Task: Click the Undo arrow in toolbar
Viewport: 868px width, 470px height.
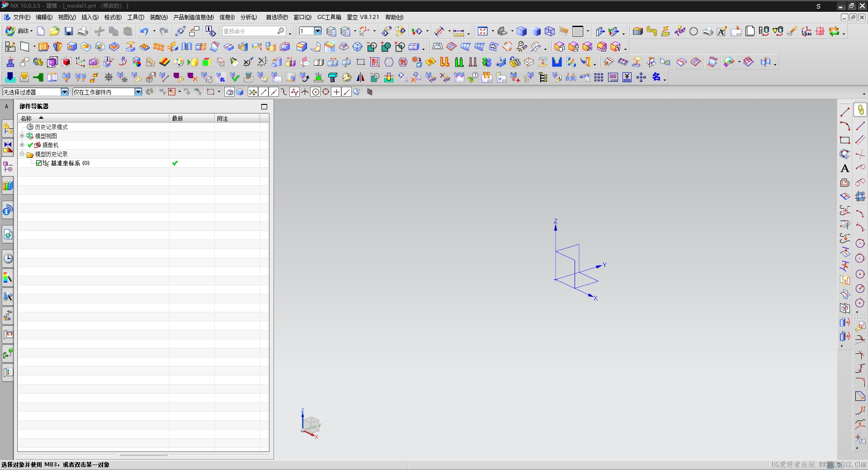Action: click(144, 31)
